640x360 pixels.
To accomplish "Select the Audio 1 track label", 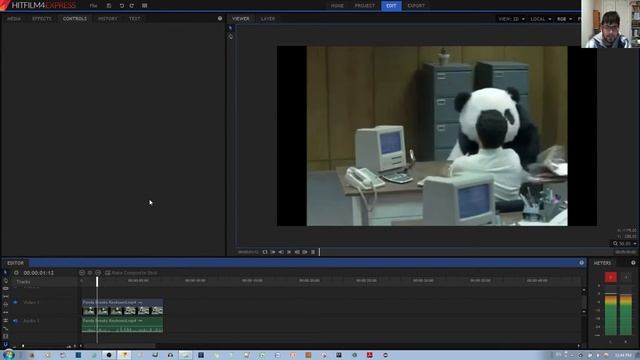I will pos(31,321).
